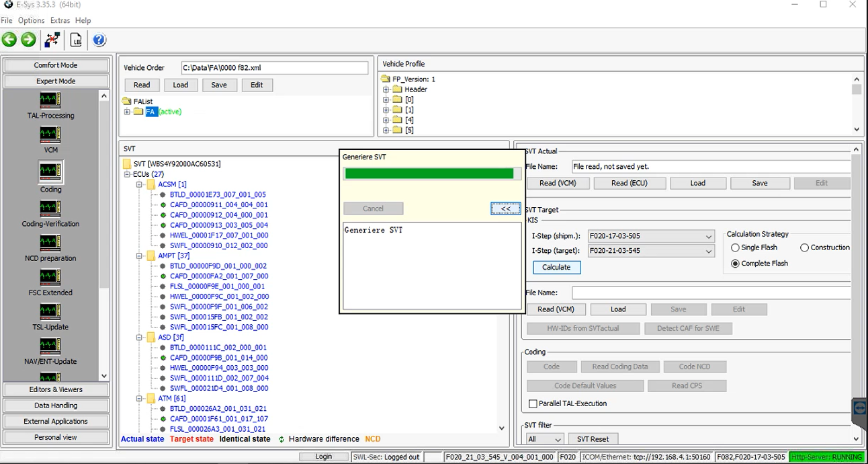This screenshot has width=868, height=464.
Task: Click the SVT tree vertical scrollbar down arrow
Action: (x=501, y=428)
